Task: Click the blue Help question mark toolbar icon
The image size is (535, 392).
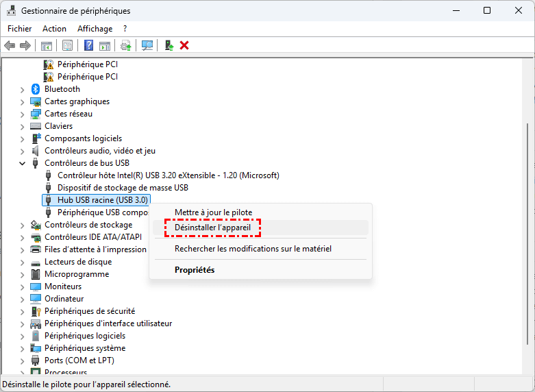Action: tap(88, 45)
